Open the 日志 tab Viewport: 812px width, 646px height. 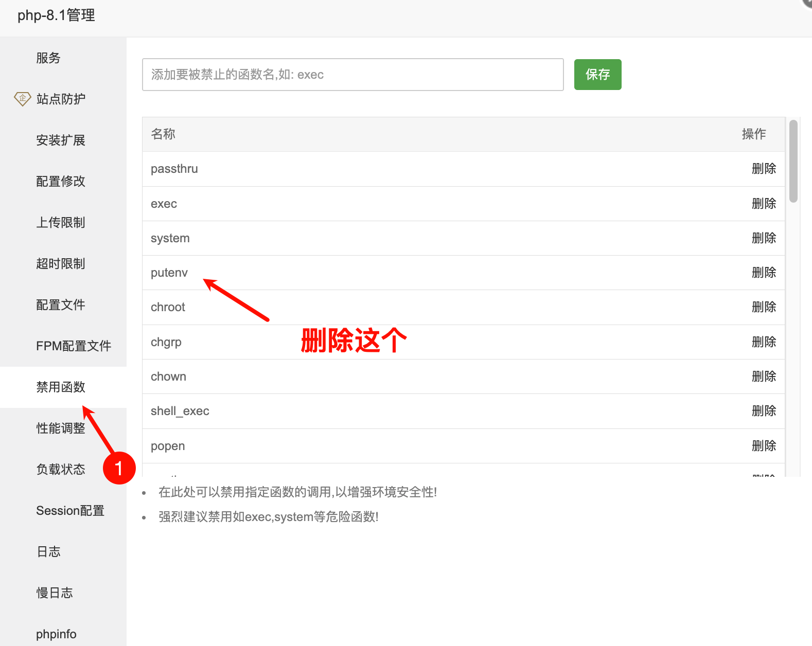(x=48, y=551)
